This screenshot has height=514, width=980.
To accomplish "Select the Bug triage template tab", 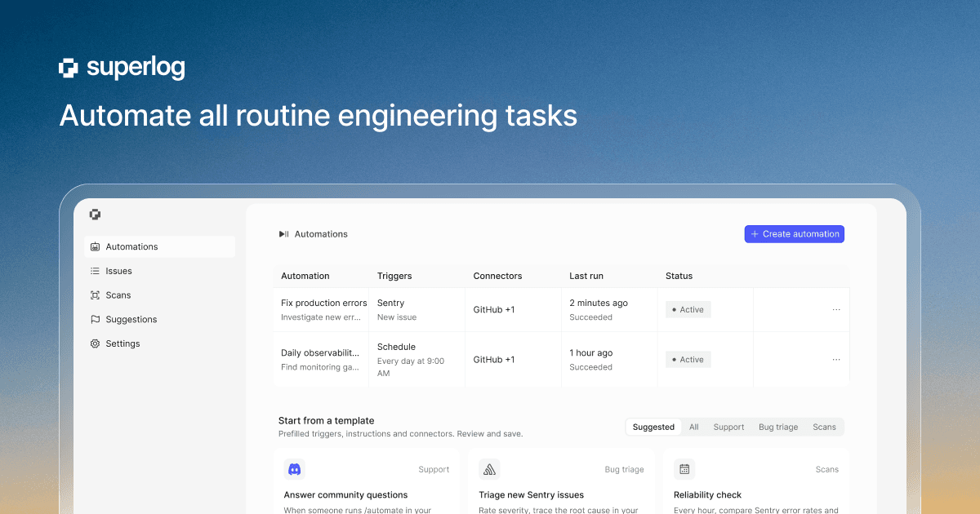I will click(x=778, y=427).
